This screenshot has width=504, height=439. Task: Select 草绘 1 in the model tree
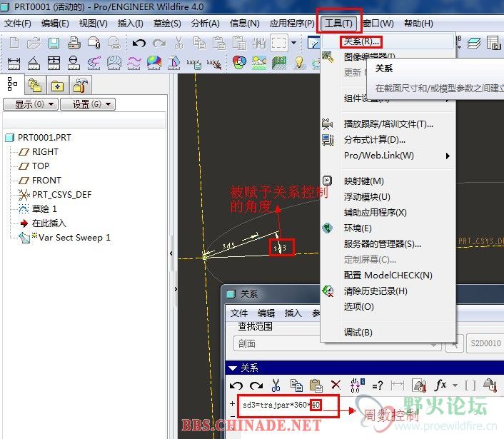(44, 209)
